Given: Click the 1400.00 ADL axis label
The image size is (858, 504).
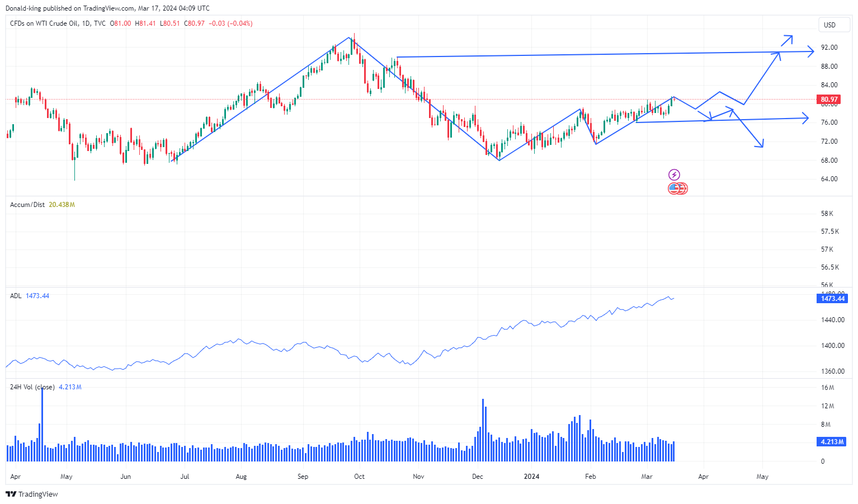Looking at the screenshot, I should (833, 346).
